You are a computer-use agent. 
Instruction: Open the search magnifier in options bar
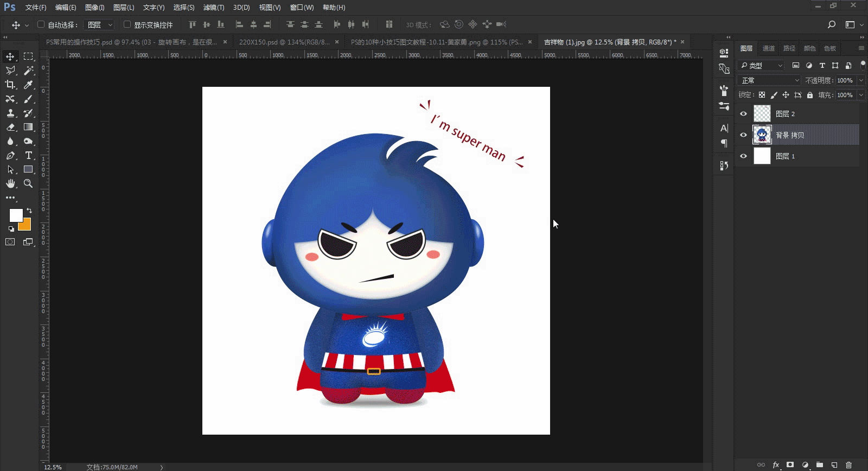(832, 24)
